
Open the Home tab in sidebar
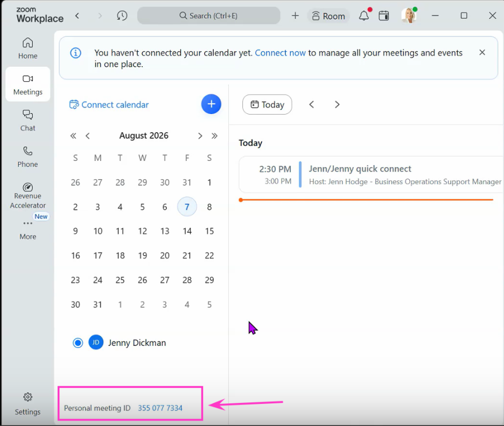pyautogui.click(x=27, y=48)
